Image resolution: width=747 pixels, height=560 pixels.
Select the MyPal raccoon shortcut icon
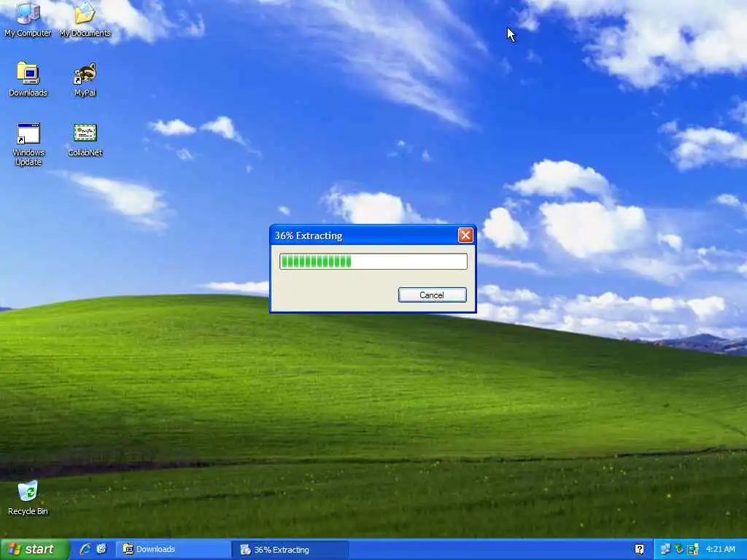click(x=85, y=79)
